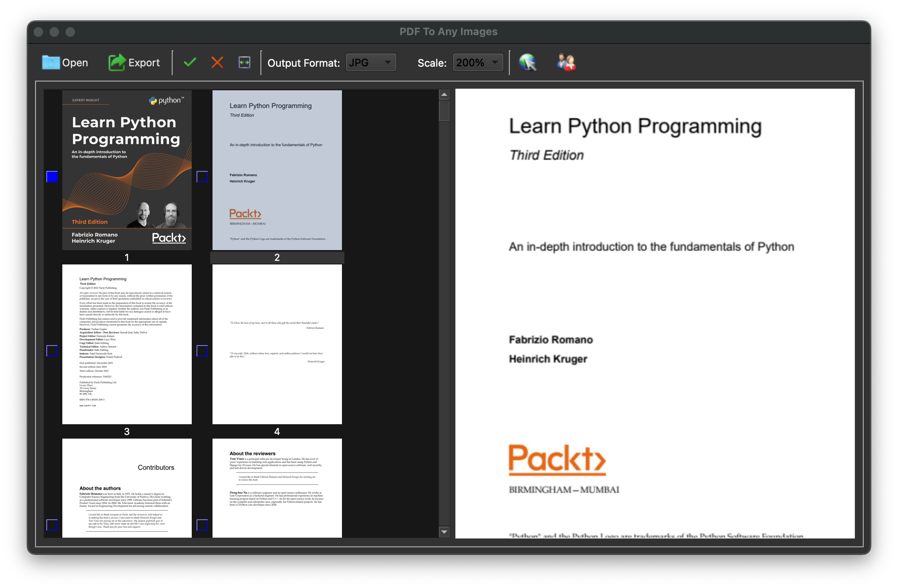Check the page 4 checkbox

(x=202, y=351)
